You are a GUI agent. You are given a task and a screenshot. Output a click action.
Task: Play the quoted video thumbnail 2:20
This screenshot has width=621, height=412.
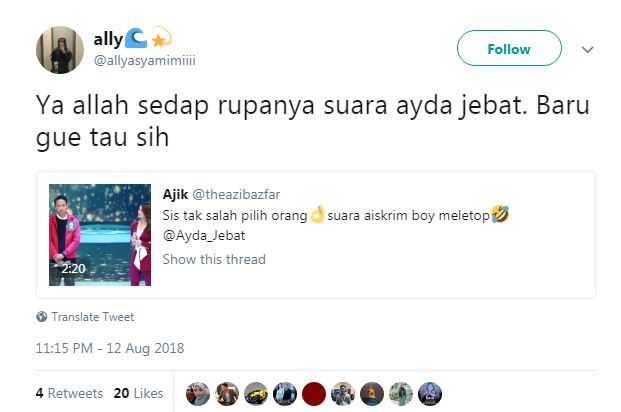click(x=100, y=235)
